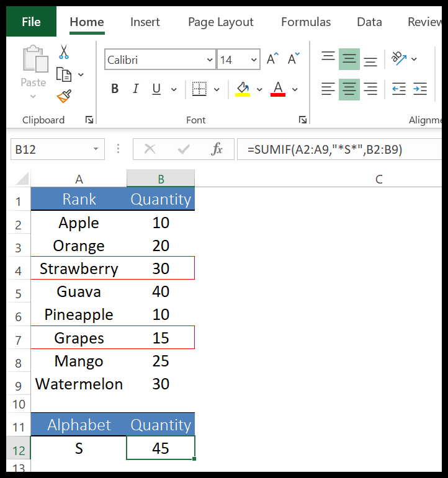Toggle Align Left
The width and height of the screenshot is (448, 478).
[x=328, y=89]
